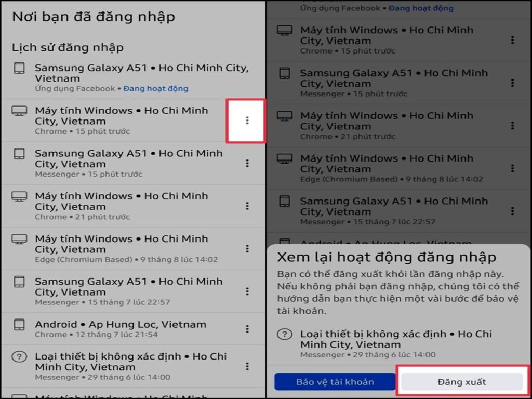
Task: Open the options menu for the Android Ap Hung Loc session
Action: 247,329
